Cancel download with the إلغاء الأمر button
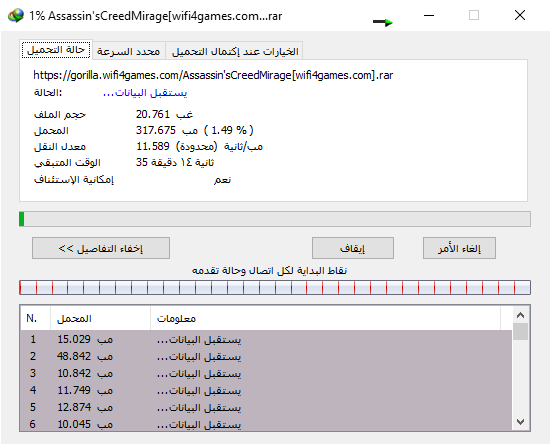Viewport: 551px width, 445px height. [x=459, y=248]
